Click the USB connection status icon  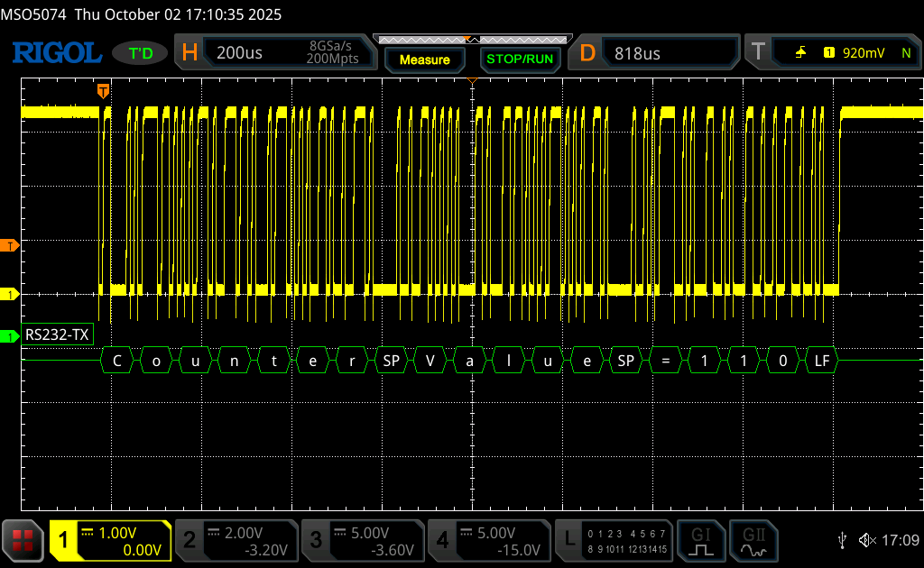842,539
